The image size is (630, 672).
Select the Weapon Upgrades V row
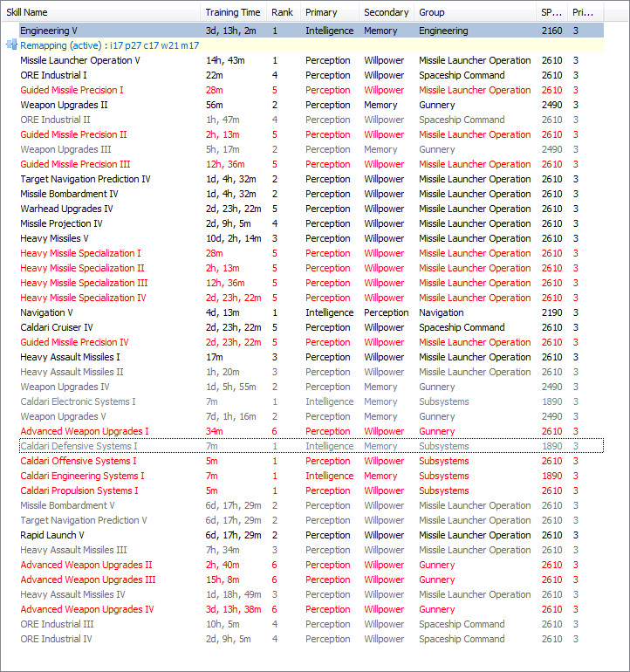pos(312,416)
